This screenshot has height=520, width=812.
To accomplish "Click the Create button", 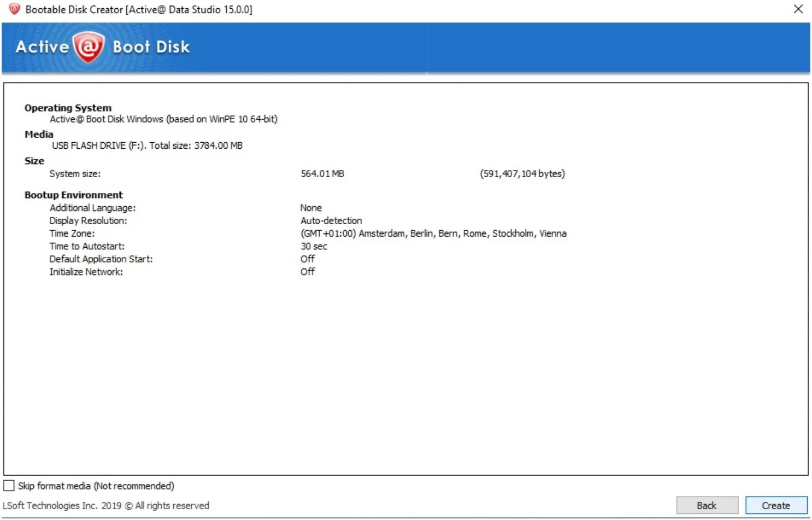I will (776, 505).
